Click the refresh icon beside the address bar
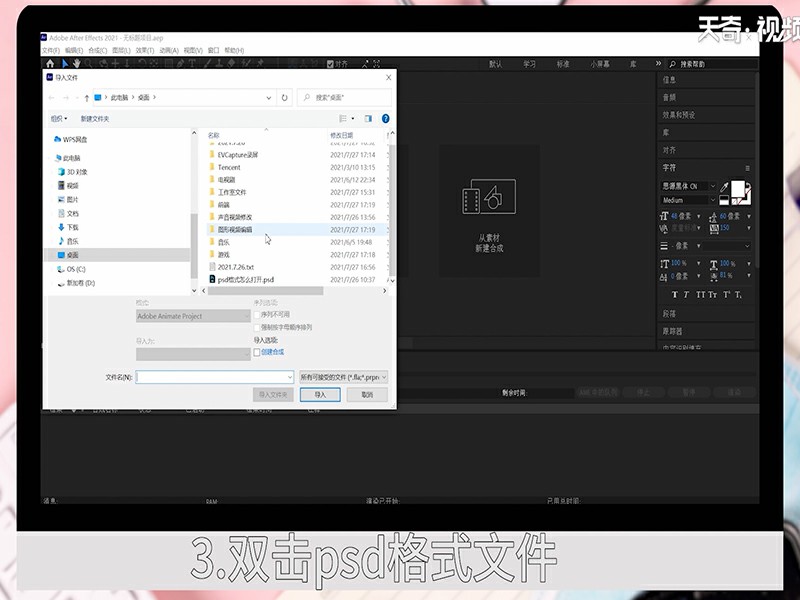800x600 pixels. (x=285, y=98)
